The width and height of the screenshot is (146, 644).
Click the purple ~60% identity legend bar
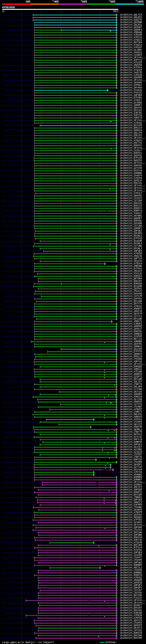pos(73,4)
